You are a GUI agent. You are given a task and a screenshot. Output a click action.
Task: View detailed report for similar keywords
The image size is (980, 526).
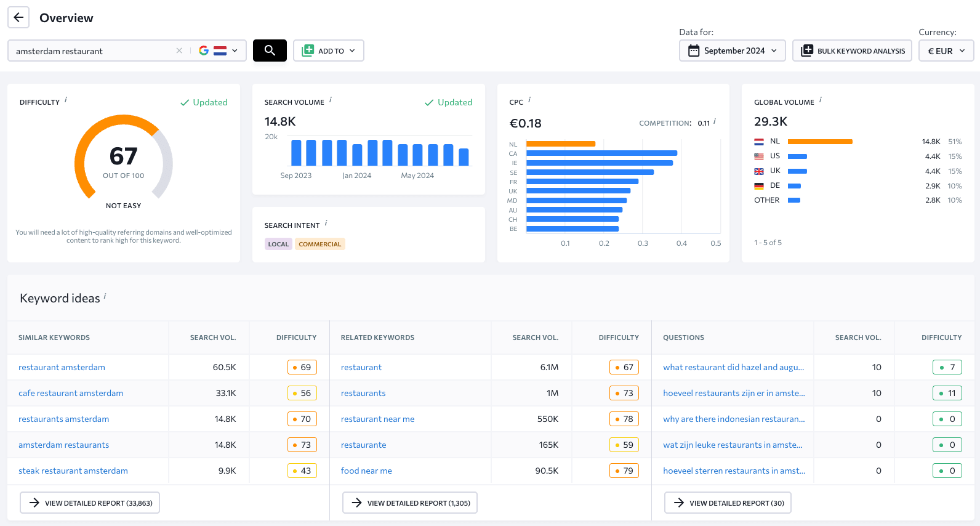pos(90,503)
